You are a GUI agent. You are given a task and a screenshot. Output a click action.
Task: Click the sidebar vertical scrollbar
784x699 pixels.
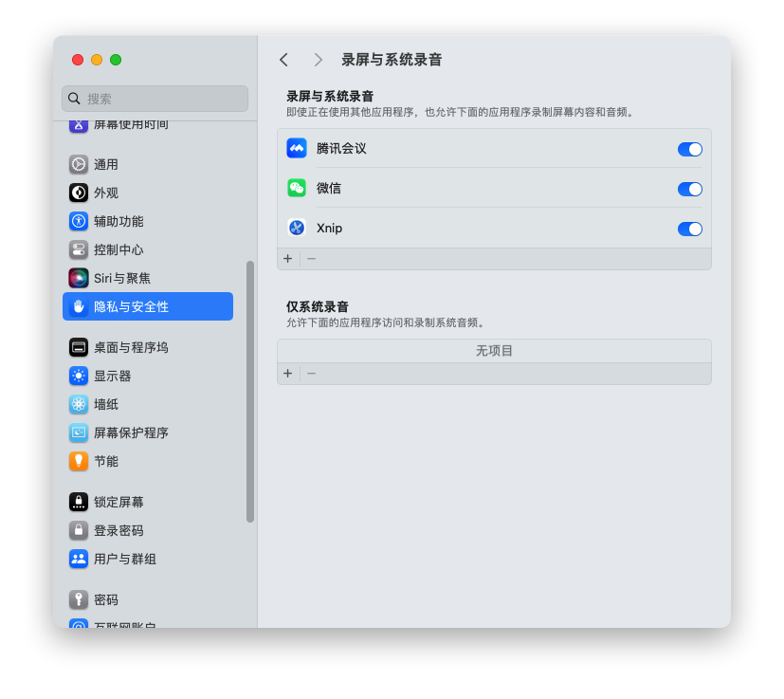pyautogui.click(x=250, y=391)
